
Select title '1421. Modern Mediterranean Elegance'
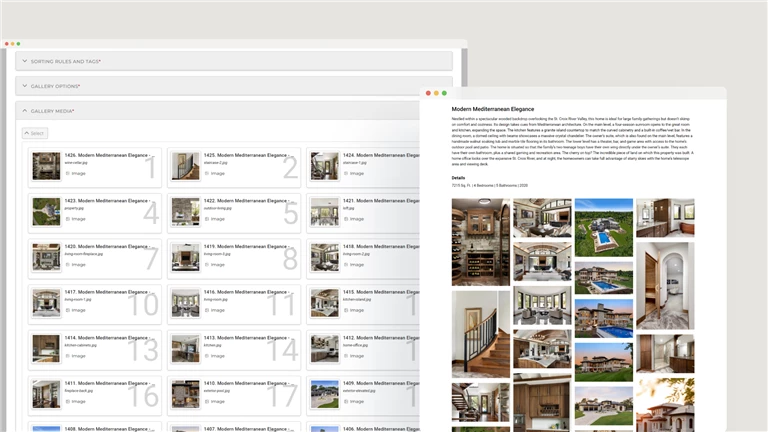(381, 200)
